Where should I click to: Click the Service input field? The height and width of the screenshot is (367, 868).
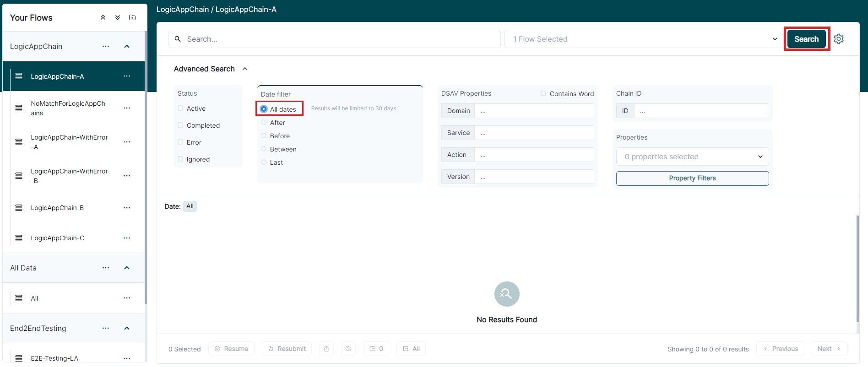click(534, 133)
